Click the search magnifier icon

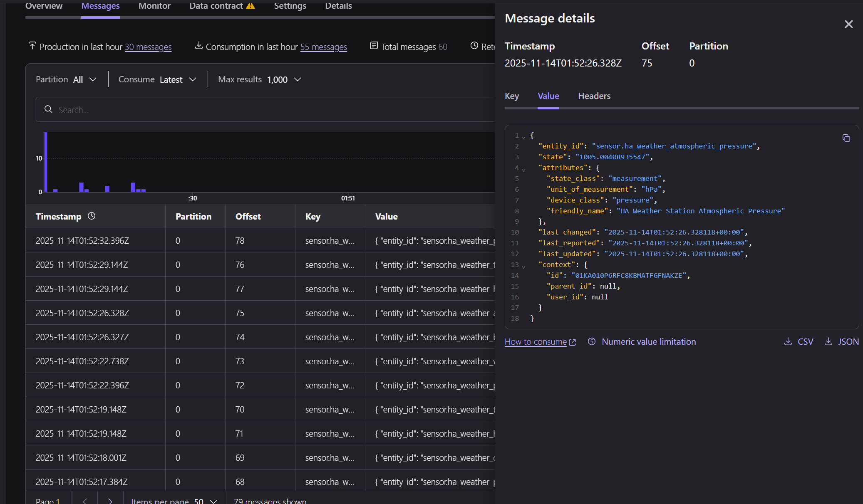49,109
